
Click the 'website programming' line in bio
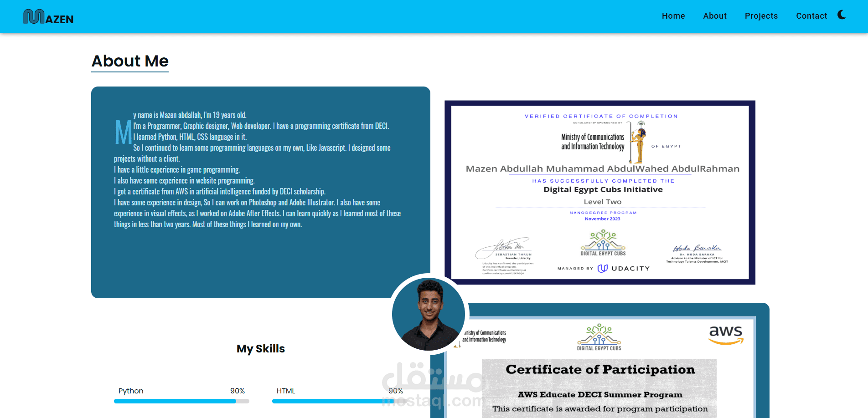[x=184, y=181]
